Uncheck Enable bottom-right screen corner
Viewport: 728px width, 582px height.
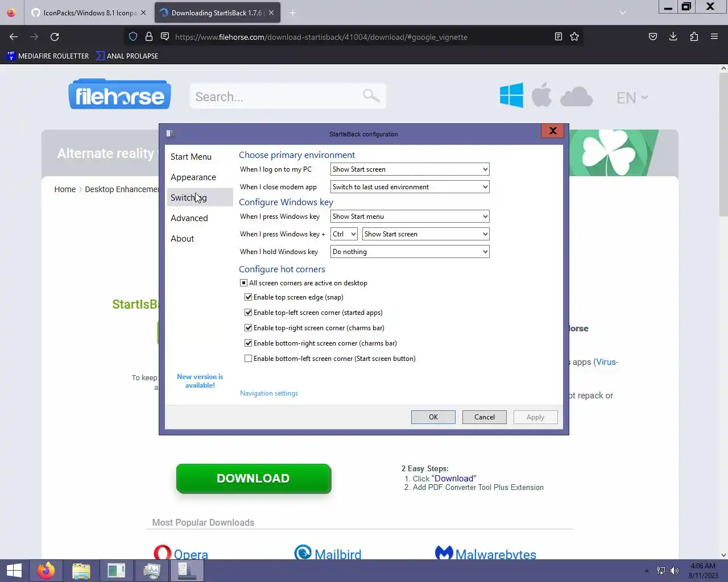click(248, 343)
